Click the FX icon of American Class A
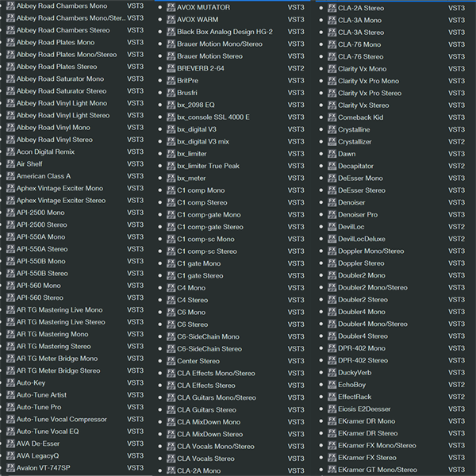This screenshot has height=476, width=476. pos(10,176)
